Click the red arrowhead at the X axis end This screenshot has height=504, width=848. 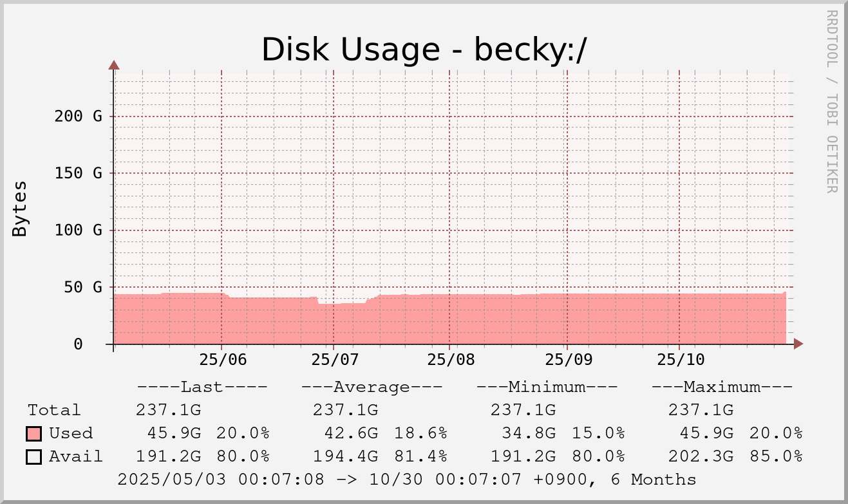pos(798,344)
